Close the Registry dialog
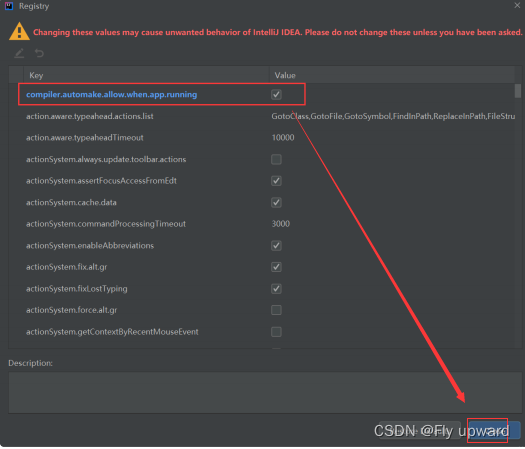Screen dimensions: 525x449 [517, 5]
